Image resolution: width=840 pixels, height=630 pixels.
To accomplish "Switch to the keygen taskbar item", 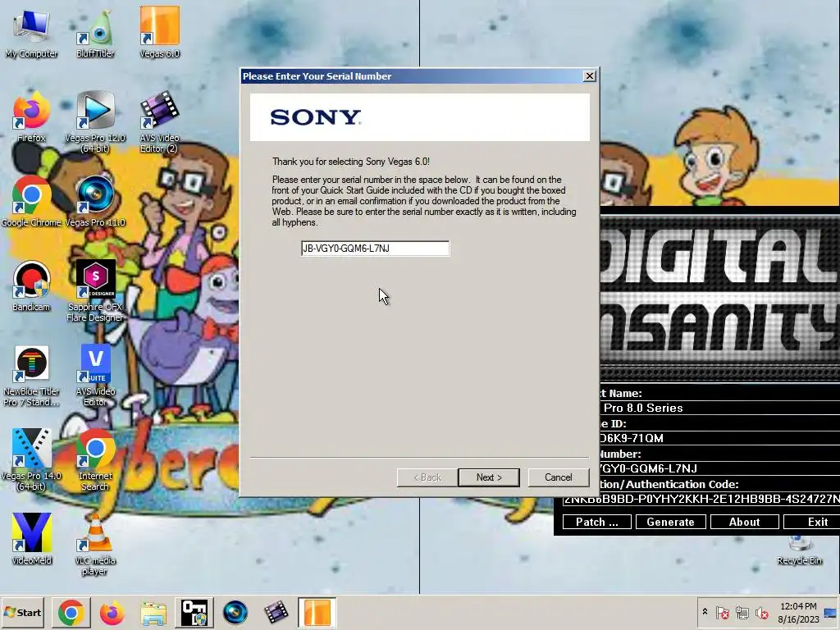I will (194, 612).
